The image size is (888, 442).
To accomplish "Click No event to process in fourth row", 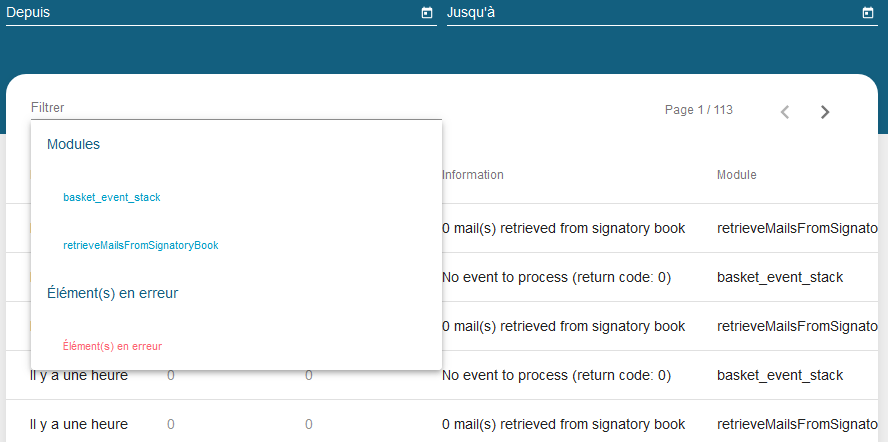I will pyautogui.click(x=556, y=376).
